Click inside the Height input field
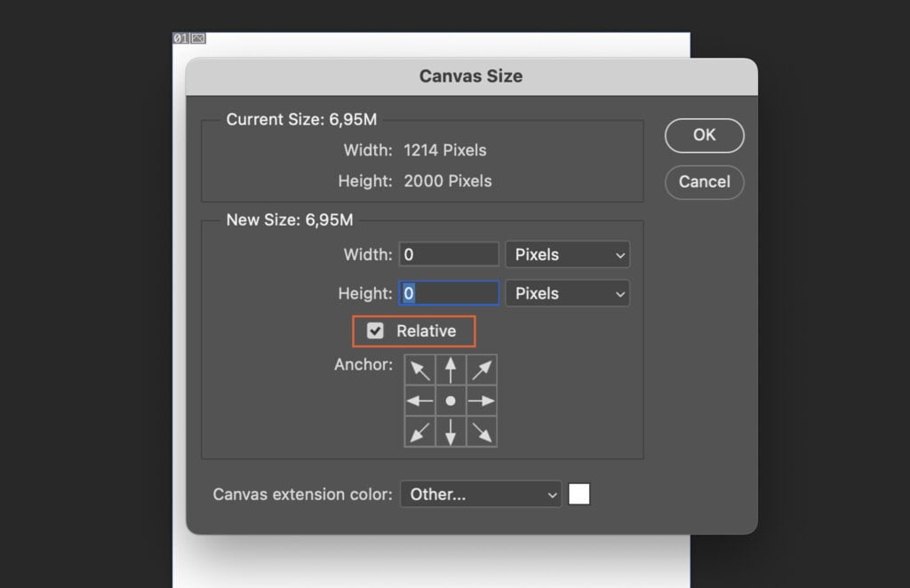Viewport: 910px width, 588px height. pos(449,293)
